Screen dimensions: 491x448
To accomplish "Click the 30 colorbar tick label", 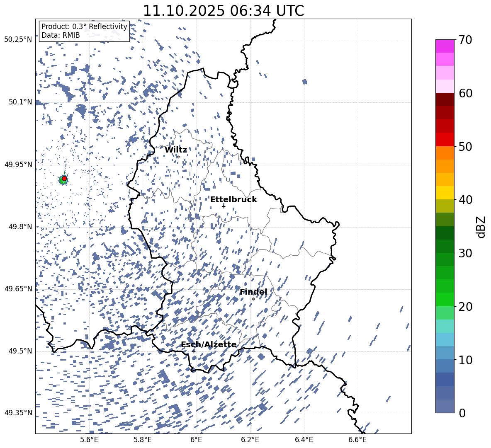I will pyautogui.click(x=465, y=253).
